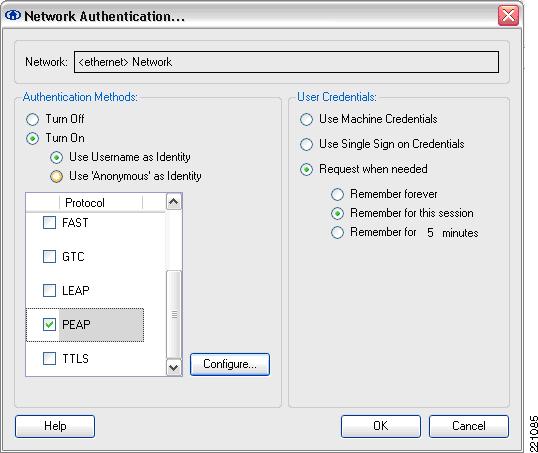Click the protocol list scroll up arrow

pyautogui.click(x=174, y=202)
